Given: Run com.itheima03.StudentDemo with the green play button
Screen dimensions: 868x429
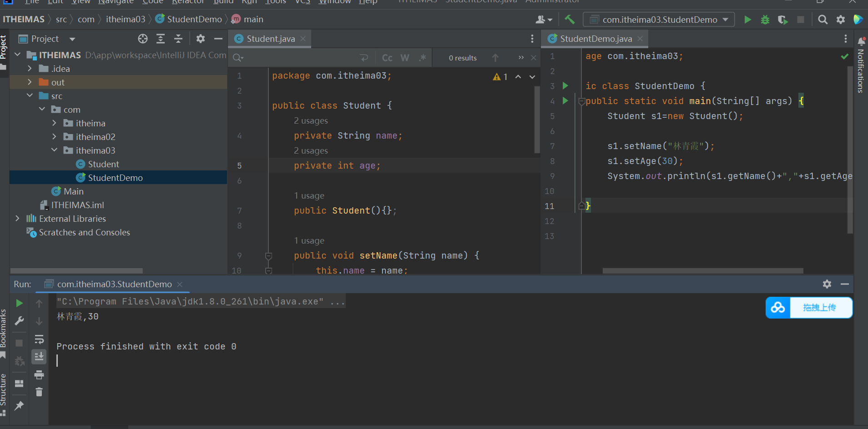Looking at the screenshot, I should [x=747, y=20].
